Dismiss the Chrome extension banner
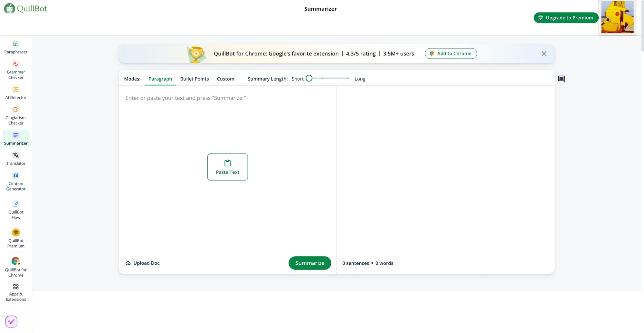 coord(544,54)
